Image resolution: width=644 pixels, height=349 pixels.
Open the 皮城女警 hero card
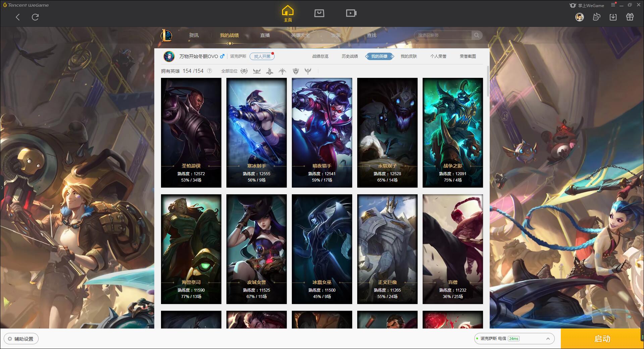(257, 249)
